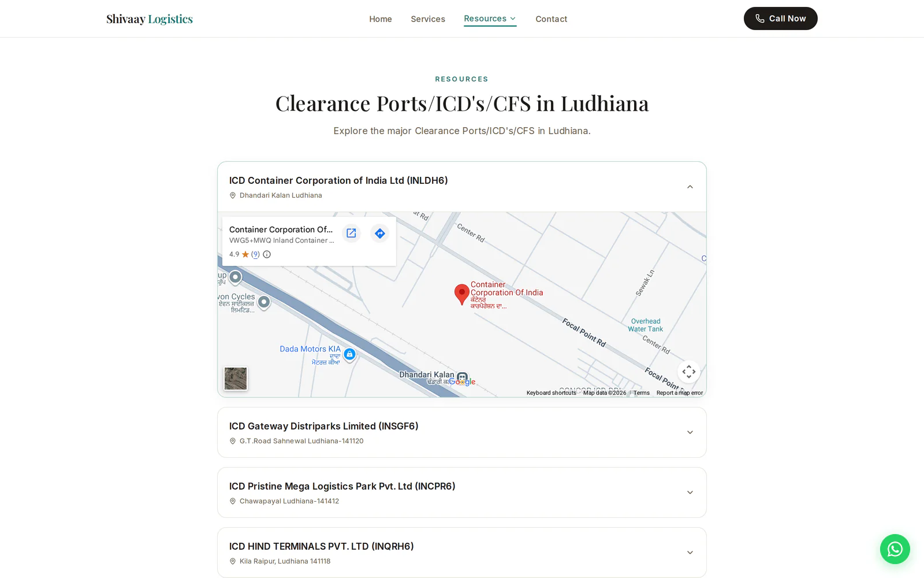Open the Services page
This screenshot has height=578, width=924.
pyautogui.click(x=428, y=19)
